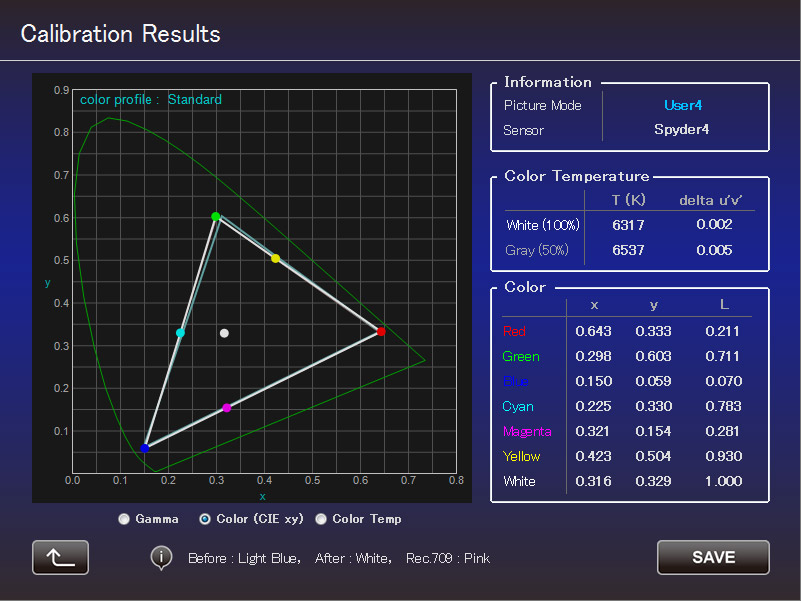
Task: Click the red primary point on chart
Action: coord(381,331)
